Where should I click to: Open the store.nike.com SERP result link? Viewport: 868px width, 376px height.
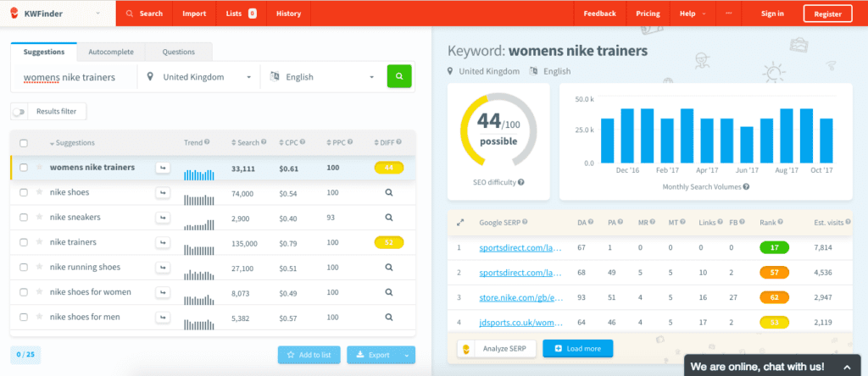coord(521,297)
